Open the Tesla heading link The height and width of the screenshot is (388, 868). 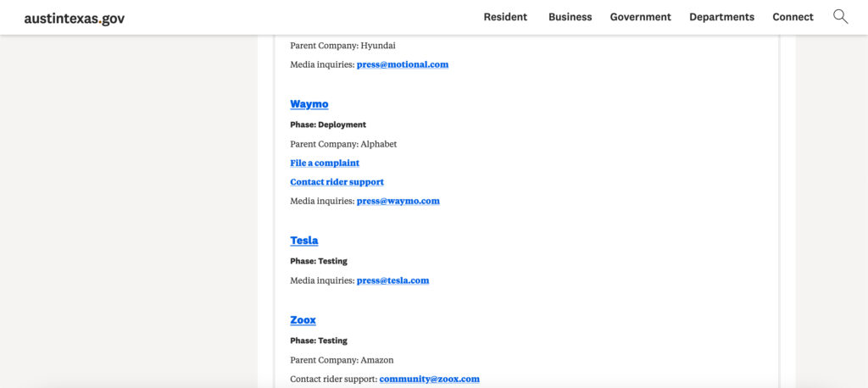point(304,241)
